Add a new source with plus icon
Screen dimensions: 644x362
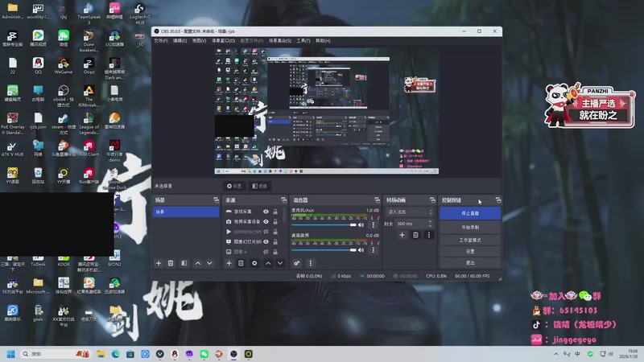(x=229, y=263)
